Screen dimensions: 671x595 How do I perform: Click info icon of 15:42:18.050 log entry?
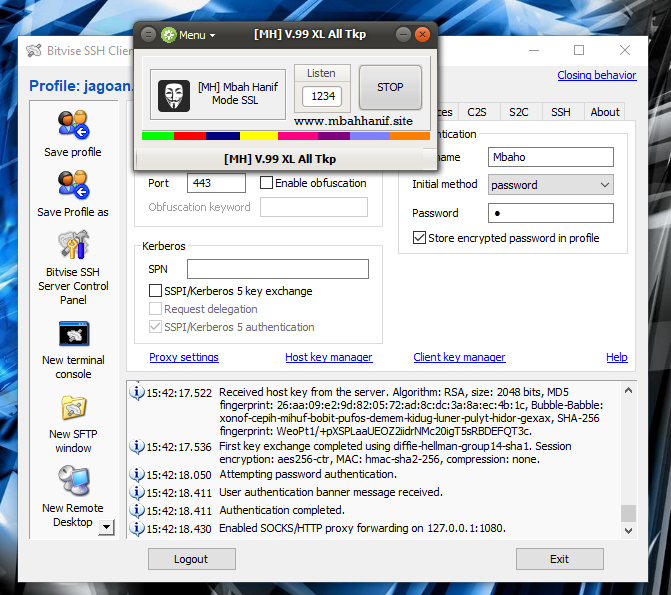[137, 474]
